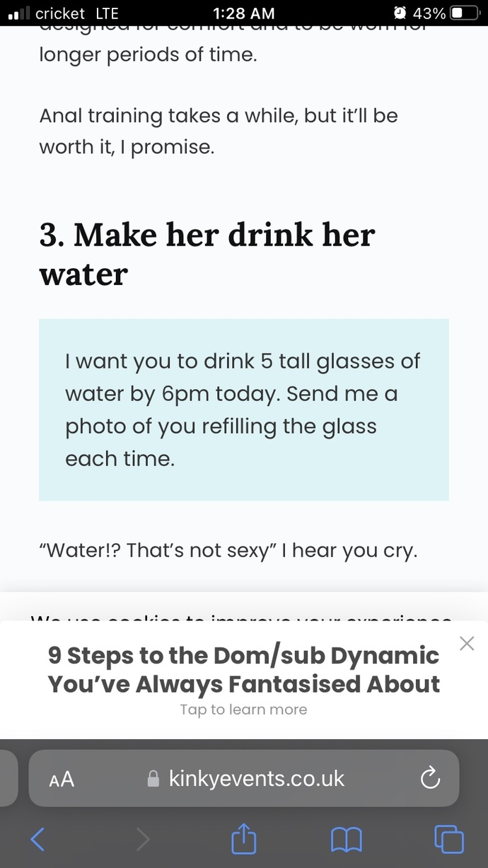Open the share sheet with the share icon
The image size is (488, 868).
tap(243, 839)
